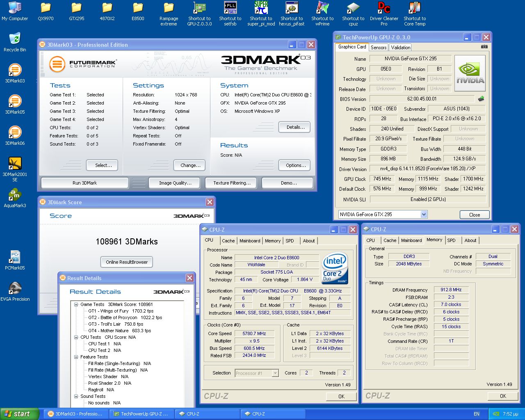Launch the hexus_pifast shortcut icon

coord(292,14)
